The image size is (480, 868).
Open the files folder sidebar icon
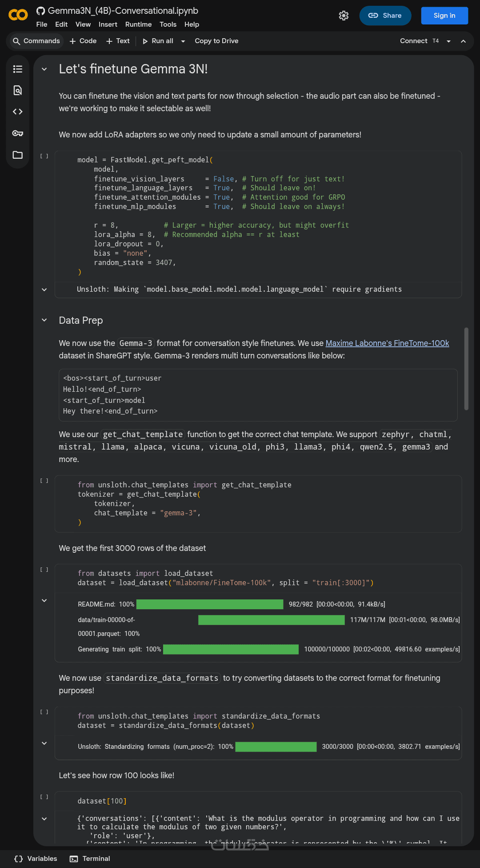click(18, 155)
